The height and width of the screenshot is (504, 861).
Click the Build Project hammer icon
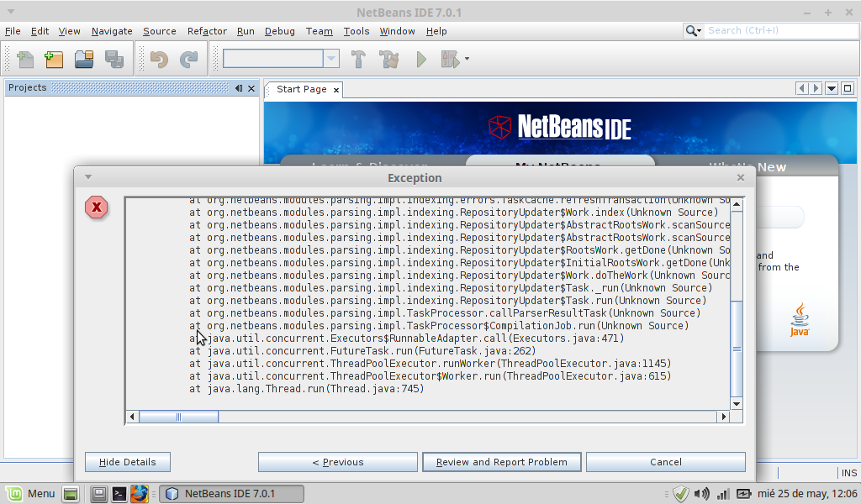pyautogui.click(x=359, y=60)
